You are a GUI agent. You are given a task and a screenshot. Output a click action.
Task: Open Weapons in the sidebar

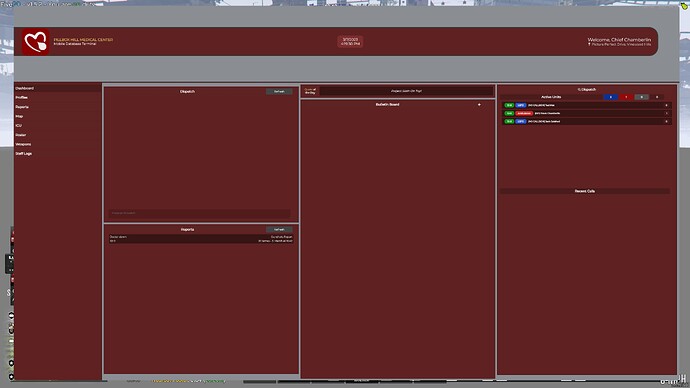[58, 144]
